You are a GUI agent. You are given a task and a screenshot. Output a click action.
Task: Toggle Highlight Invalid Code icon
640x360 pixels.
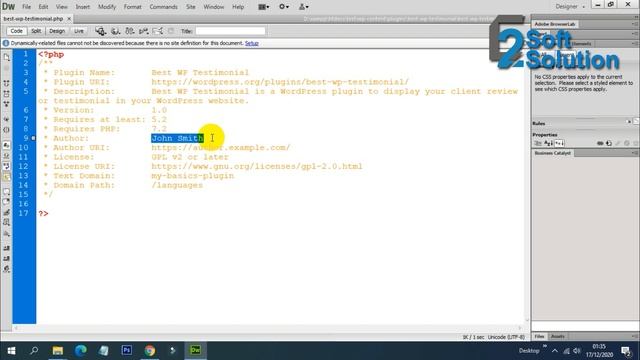pyautogui.click(x=7, y=156)
